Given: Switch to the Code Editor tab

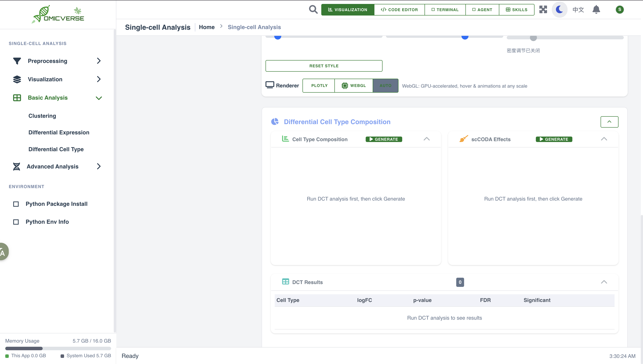Looking at the screenshot, I should click(399, 9).
